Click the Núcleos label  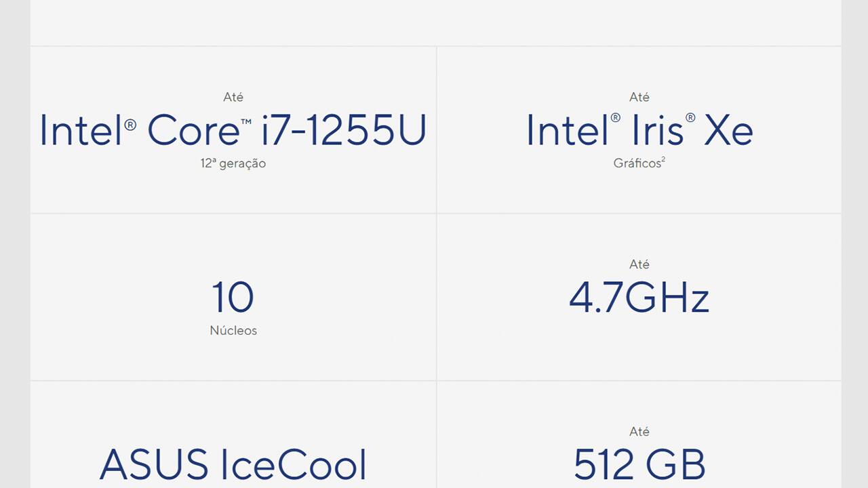click(233, 331)
